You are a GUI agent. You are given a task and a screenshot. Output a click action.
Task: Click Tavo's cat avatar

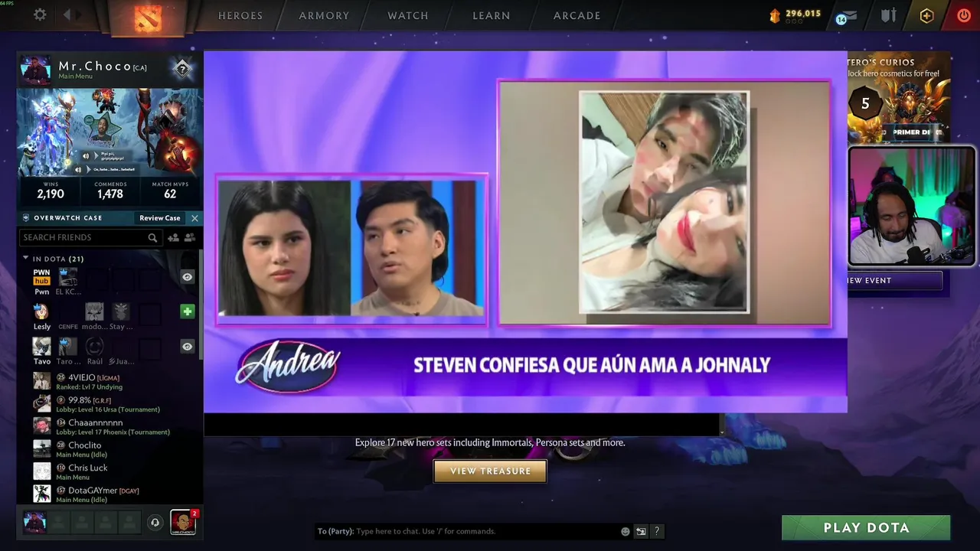tap(41, 347)
